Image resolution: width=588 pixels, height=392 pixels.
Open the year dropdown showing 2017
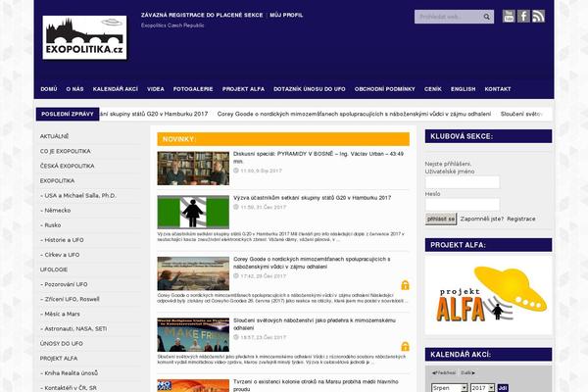tap(482, 388)
